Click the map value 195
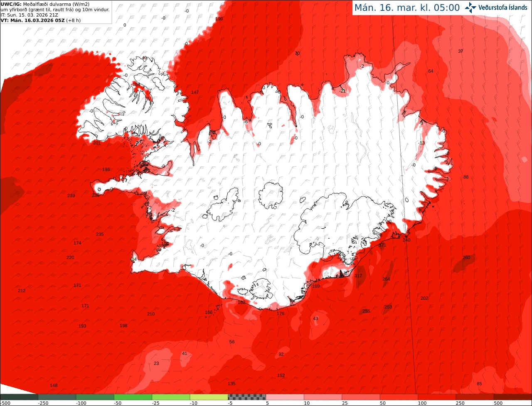Screen dimensions: 532x406 coord(106,170)
